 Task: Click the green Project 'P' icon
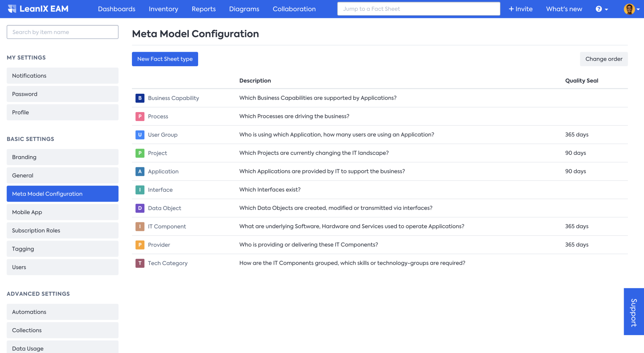(140, 153)
